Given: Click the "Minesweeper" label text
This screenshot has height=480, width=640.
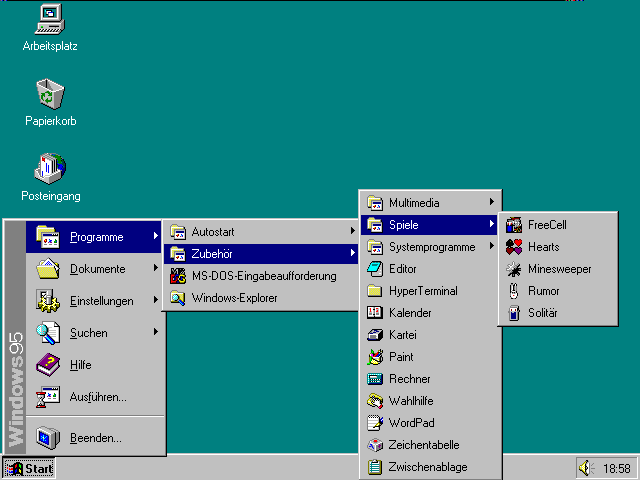Looking at the screenshot, I should [x=559, y=269].
